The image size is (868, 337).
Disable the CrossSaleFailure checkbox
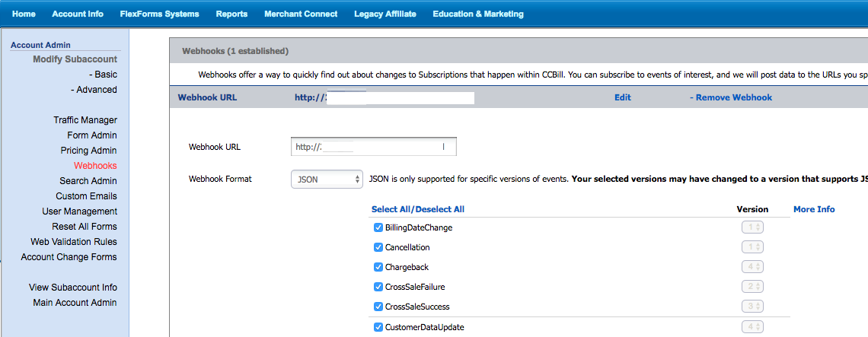tap(378, 287)
